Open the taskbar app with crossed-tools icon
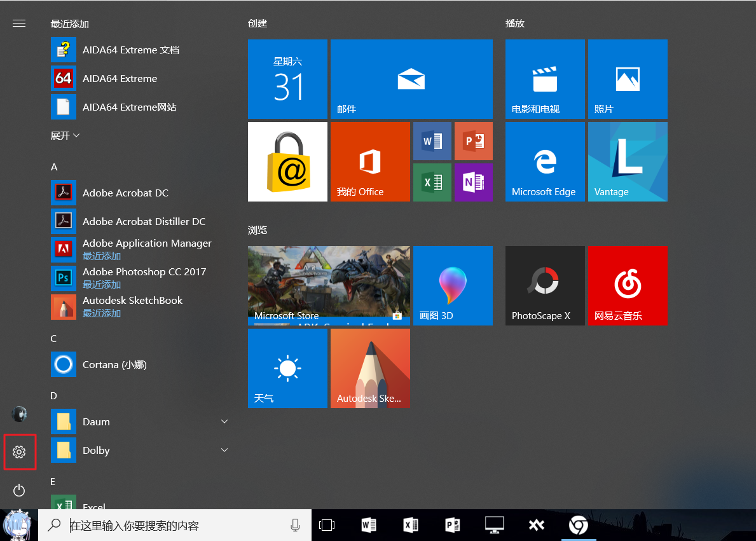756x541 pixels. coord(536,525)
